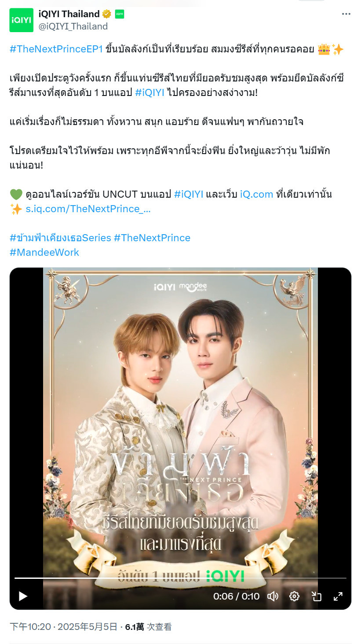
Task: Play the video with the play button
Action: (23, 596)
